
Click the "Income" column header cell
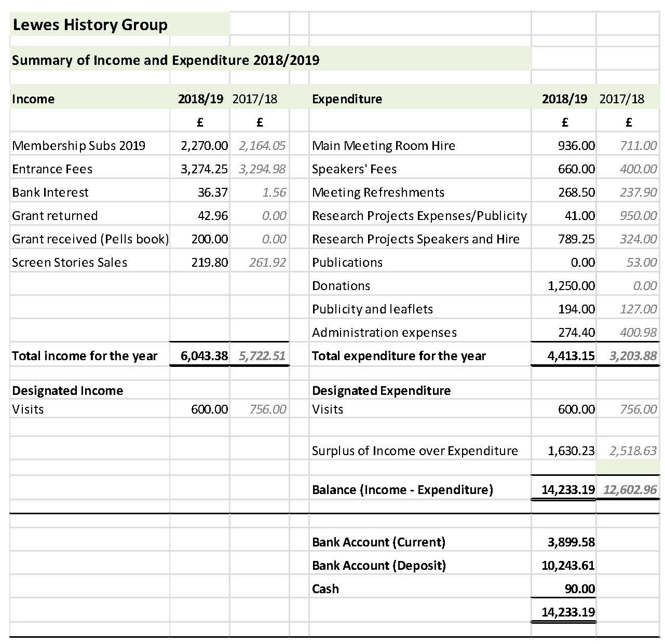point(33,99)
